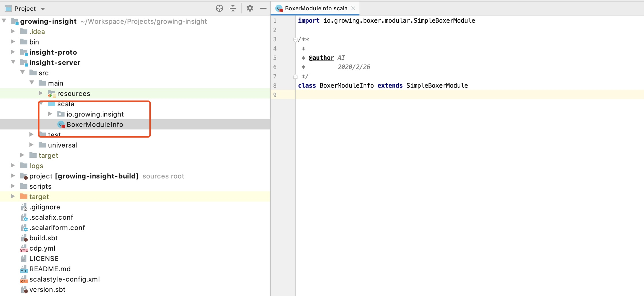Image resolution: width=644 pixels, height=296 pixels.
Task: Click the Collapse All icon in Project panel
Action: pos(233,8)
